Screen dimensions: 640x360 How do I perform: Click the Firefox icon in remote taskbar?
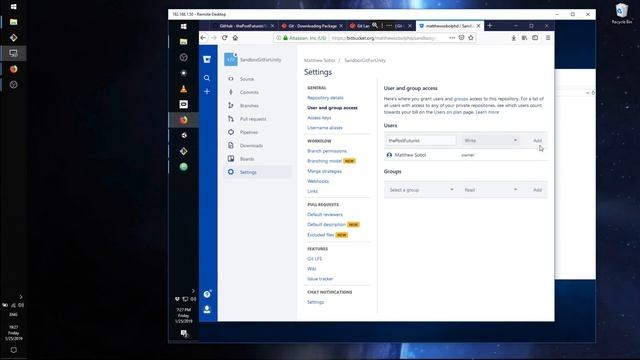(x=184, y=120)
